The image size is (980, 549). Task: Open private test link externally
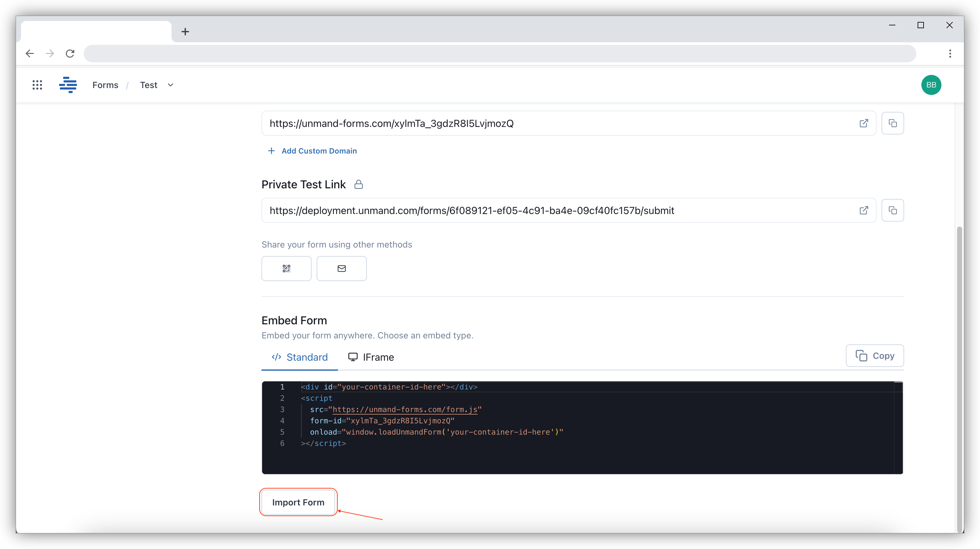click(x=864, y=210)
